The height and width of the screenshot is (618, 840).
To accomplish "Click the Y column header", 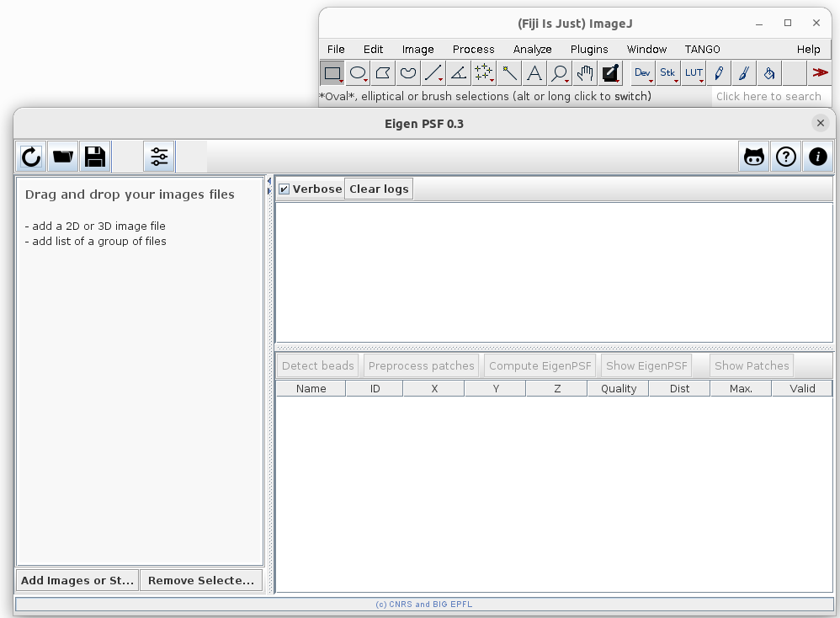I will (496, 389).
